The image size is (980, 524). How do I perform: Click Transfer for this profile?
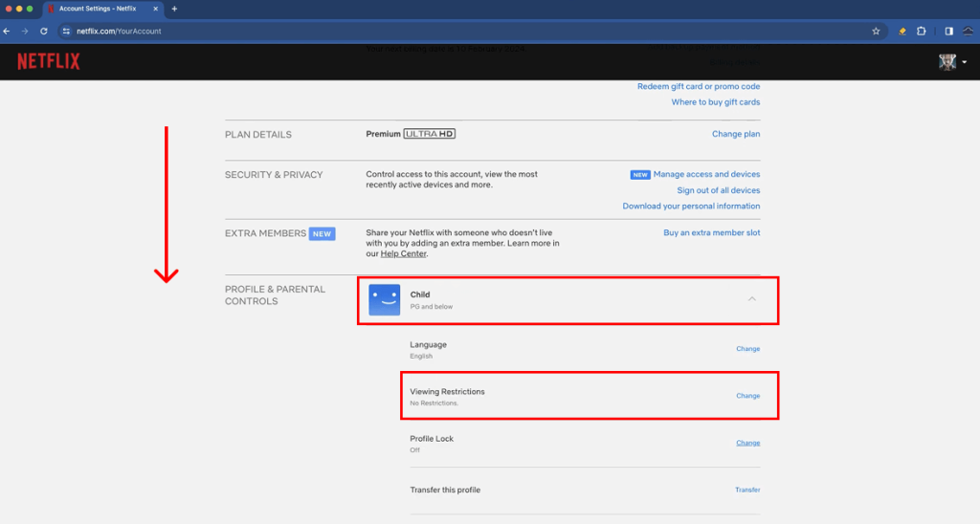747,491
